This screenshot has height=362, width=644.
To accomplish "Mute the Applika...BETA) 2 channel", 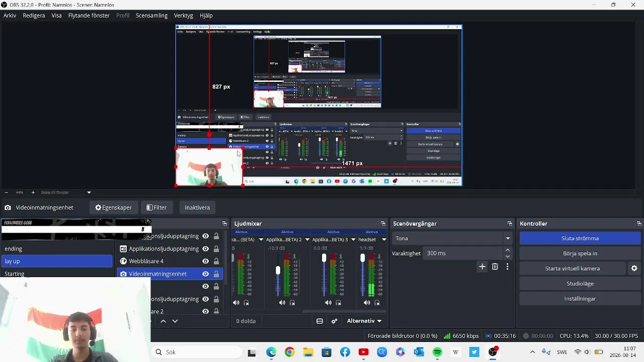I will pyautogui.click(x=282, y=303).
